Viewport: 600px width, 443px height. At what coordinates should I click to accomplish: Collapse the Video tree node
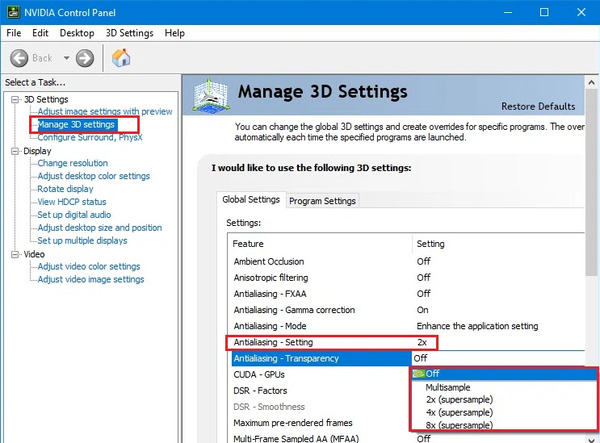pyautogui.click(x=15, y=254)
